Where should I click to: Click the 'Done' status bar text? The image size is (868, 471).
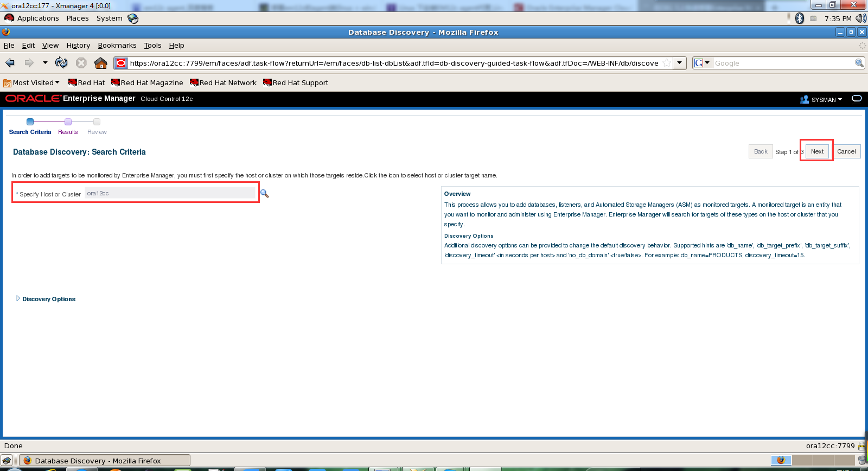tap(14, 446)
